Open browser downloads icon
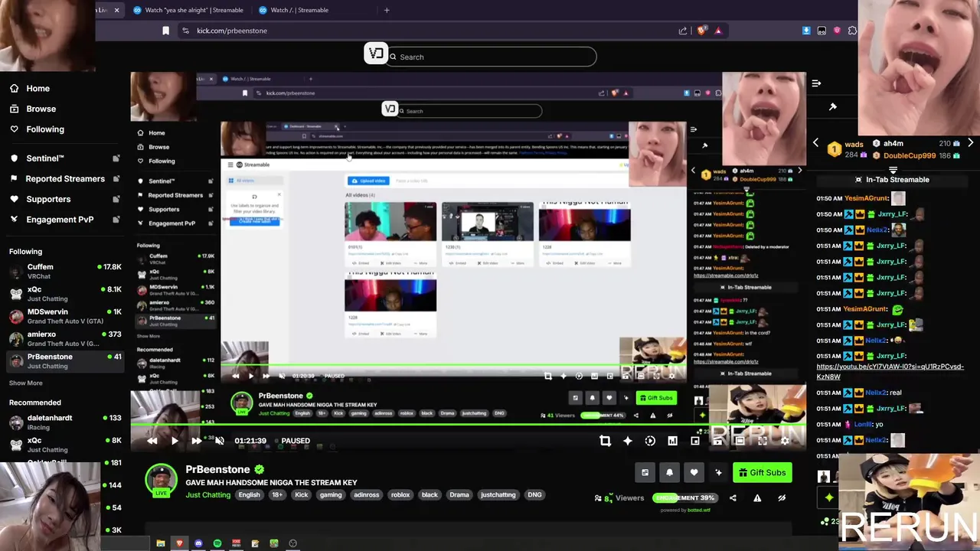This screenshot has width=980, height=551. (x=806, y=31)
